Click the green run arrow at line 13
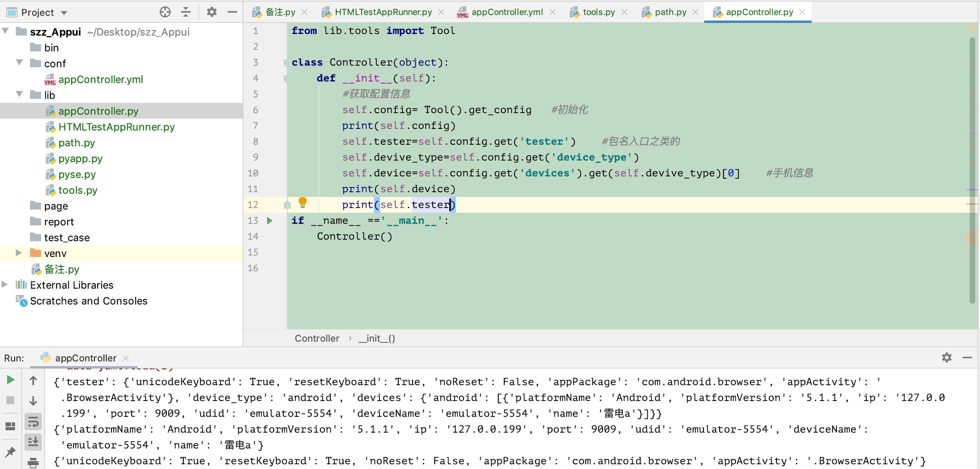Viewport: 980px width, 469px height. [270, 221]
